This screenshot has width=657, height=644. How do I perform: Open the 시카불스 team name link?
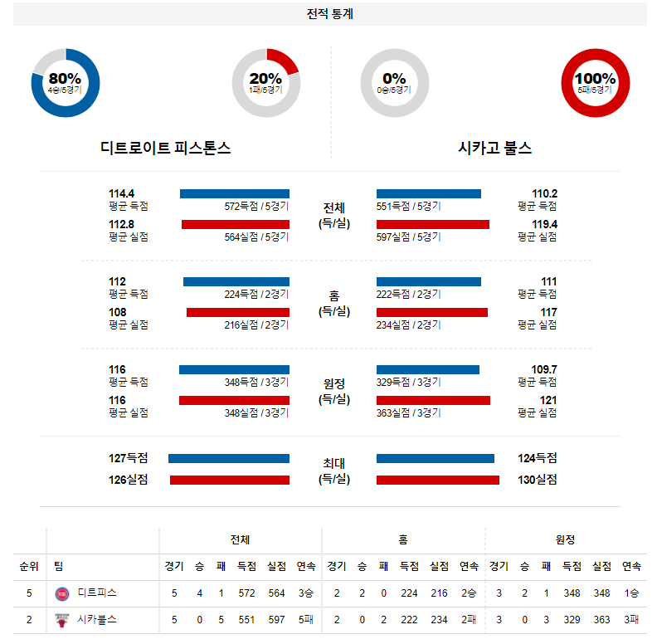coord(97,619)
